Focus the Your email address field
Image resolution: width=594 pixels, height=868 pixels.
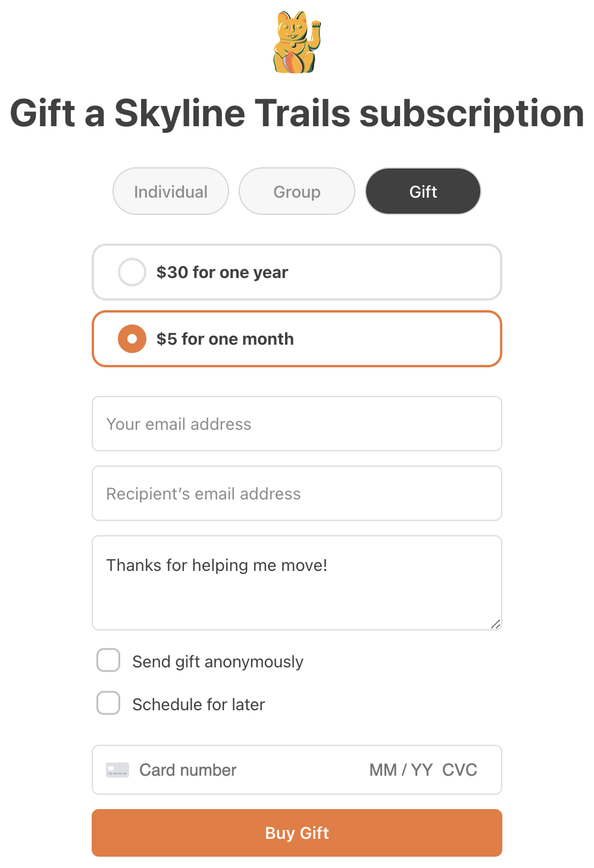point(296,424)
